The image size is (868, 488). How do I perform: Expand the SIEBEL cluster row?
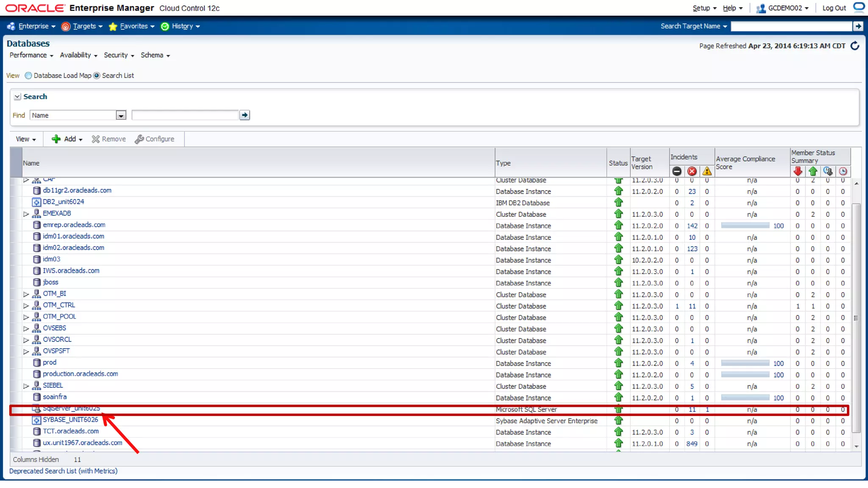26,386
